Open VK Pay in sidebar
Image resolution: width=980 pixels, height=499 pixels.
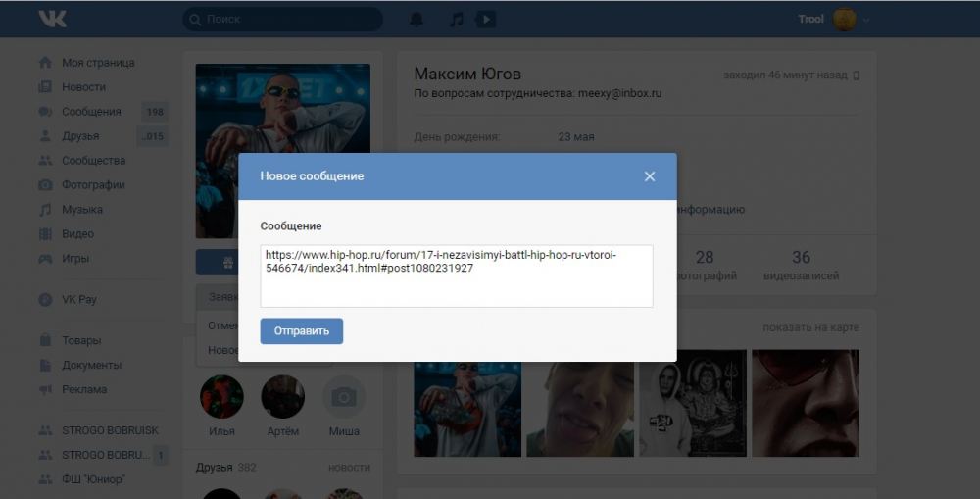pyautogui.click(x=78, y=300)
